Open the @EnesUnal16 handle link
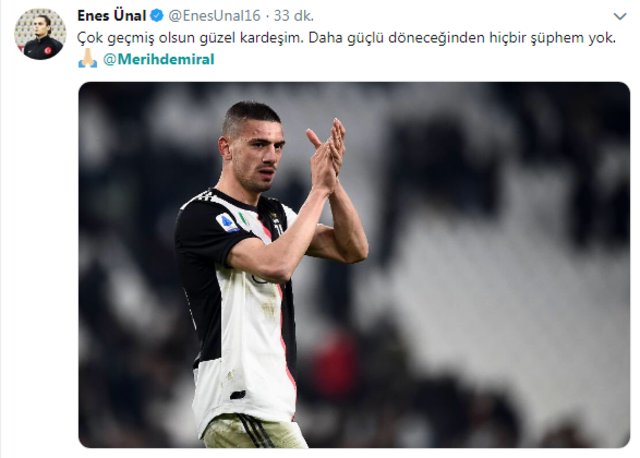Screen dimensions: 640x458 click(214, 16)
